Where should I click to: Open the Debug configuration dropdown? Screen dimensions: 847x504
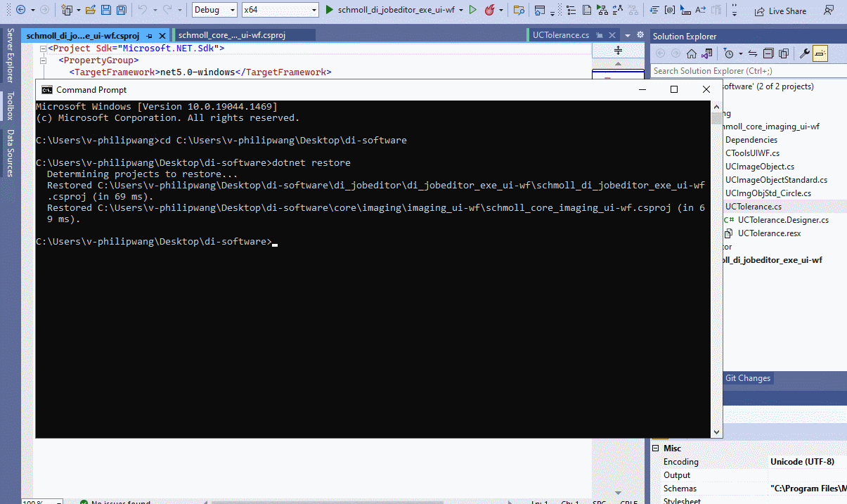214,10
